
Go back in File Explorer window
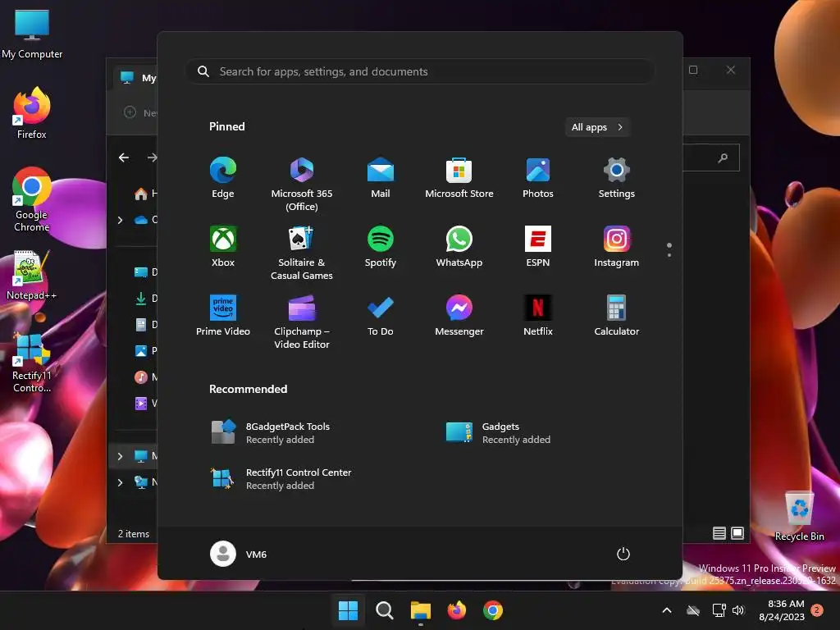pyautogui.click(x=124, y=157)
